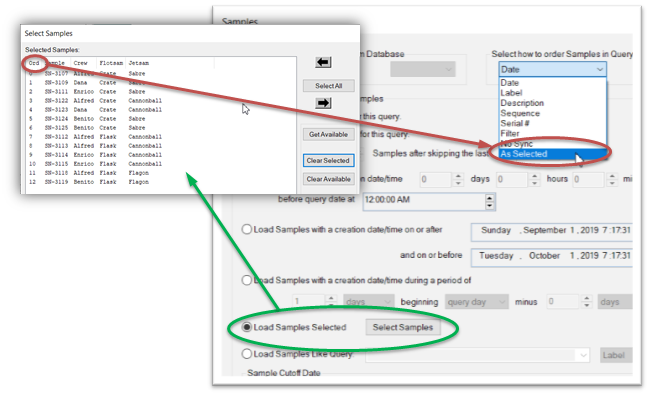650x395 pixels.
Task: Open the query day dropdown
Action: coord(477,302)
